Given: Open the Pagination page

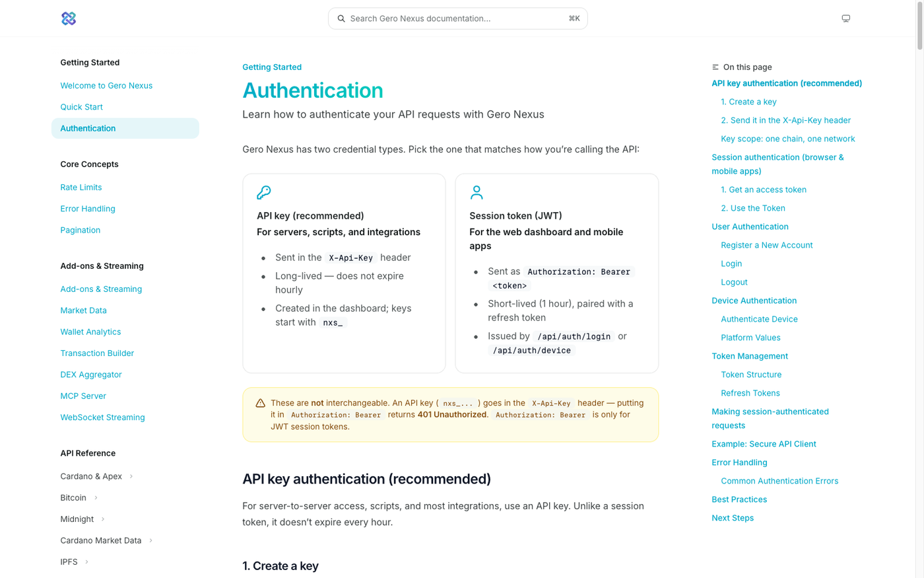Looking at the screenshot, I should click(81, 230).
